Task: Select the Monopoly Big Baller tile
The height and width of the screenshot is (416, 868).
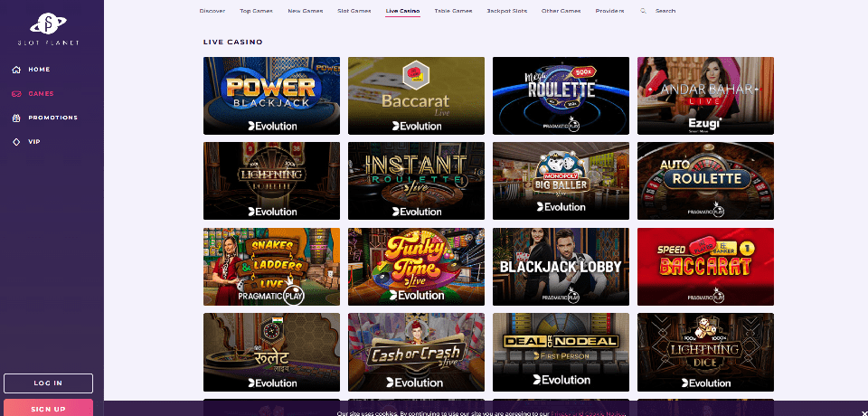Action: tap(561, 181)
